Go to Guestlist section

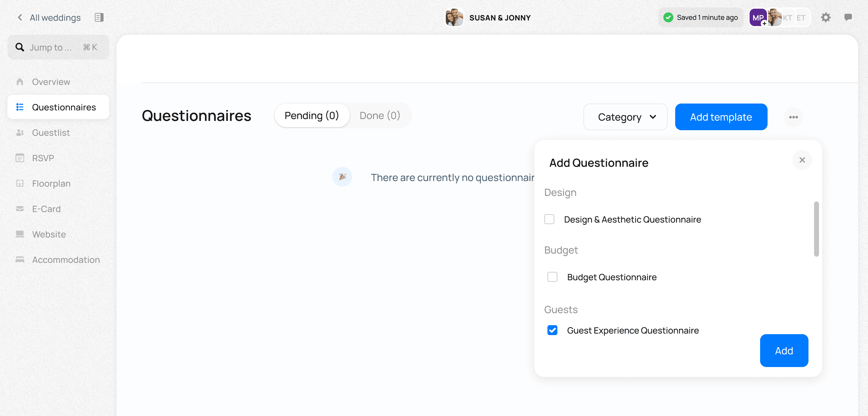coord(51,132)
